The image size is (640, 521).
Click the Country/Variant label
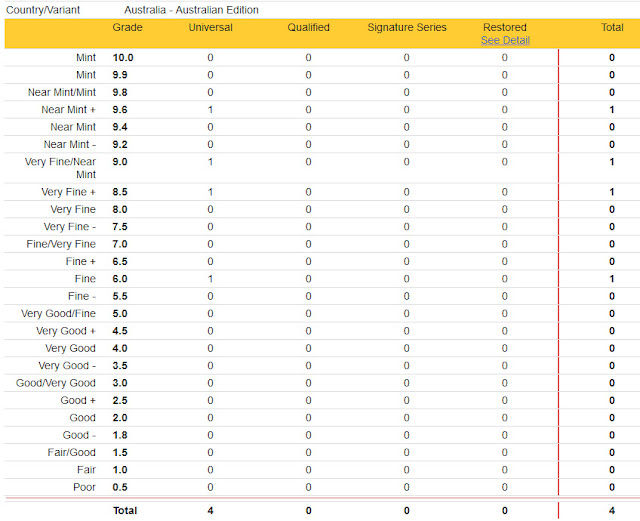(x=43, y=10)
